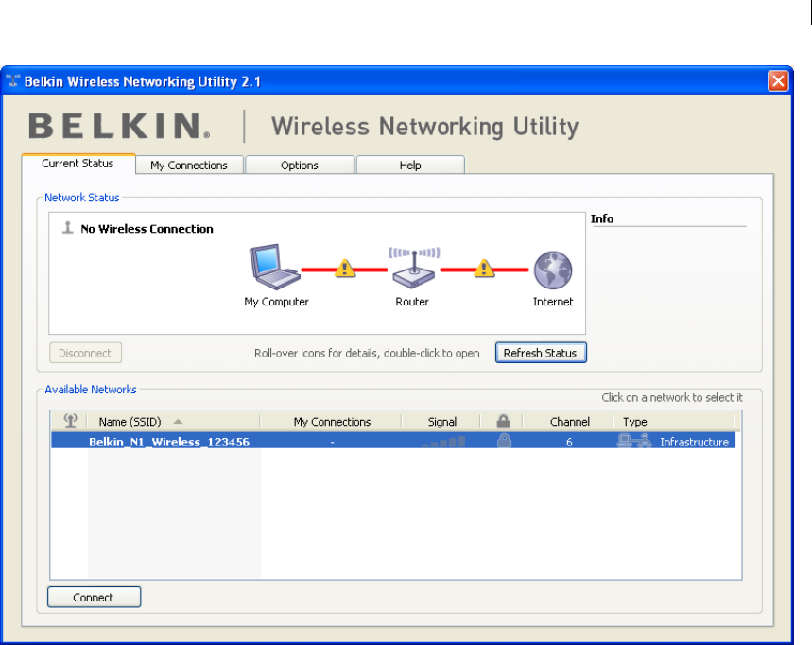Click the My Connections column header
812x645 pixels.
[332, 422]
